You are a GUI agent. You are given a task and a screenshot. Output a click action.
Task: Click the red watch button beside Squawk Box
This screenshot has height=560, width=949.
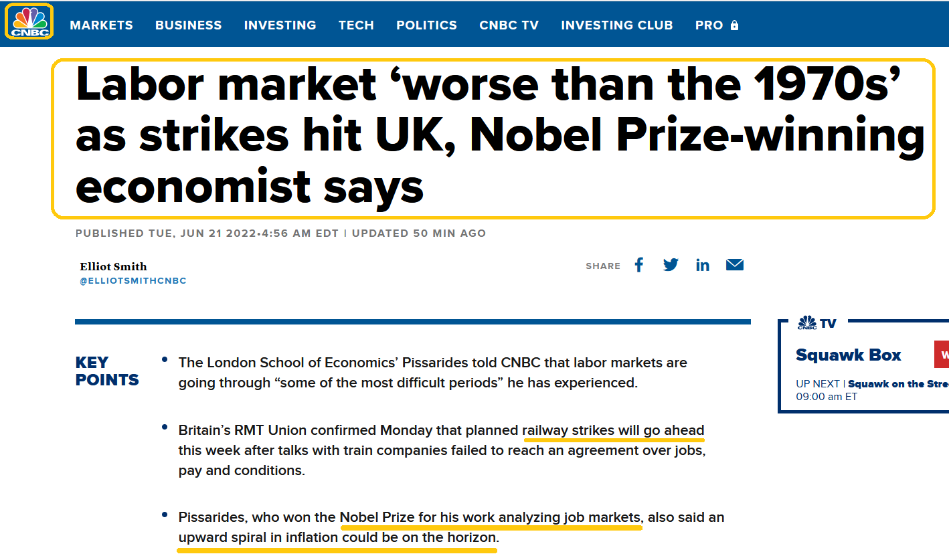(942, 355)
